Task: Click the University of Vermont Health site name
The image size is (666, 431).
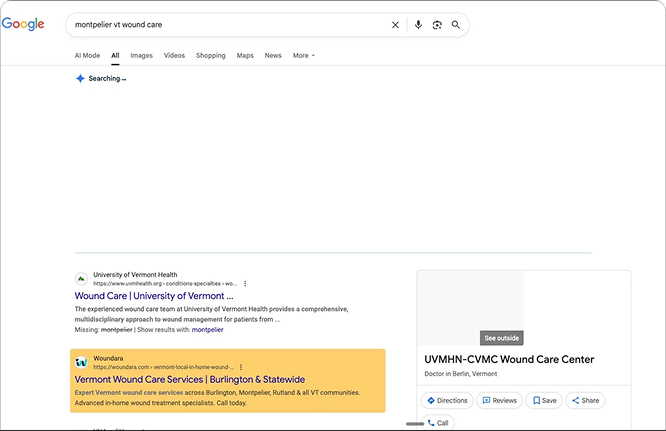Action: tap(135, 275)
